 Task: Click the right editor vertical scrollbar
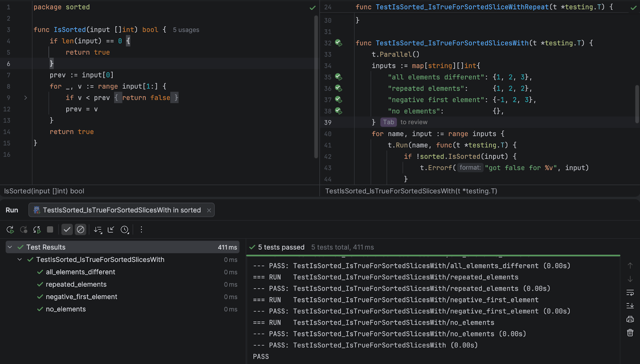point(637,104)
